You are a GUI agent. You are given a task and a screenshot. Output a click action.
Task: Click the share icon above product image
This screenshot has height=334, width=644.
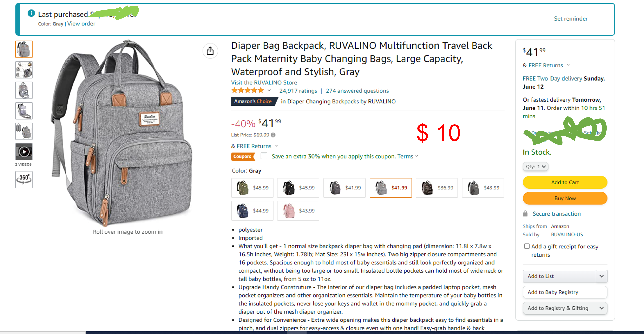pos(210,51)
